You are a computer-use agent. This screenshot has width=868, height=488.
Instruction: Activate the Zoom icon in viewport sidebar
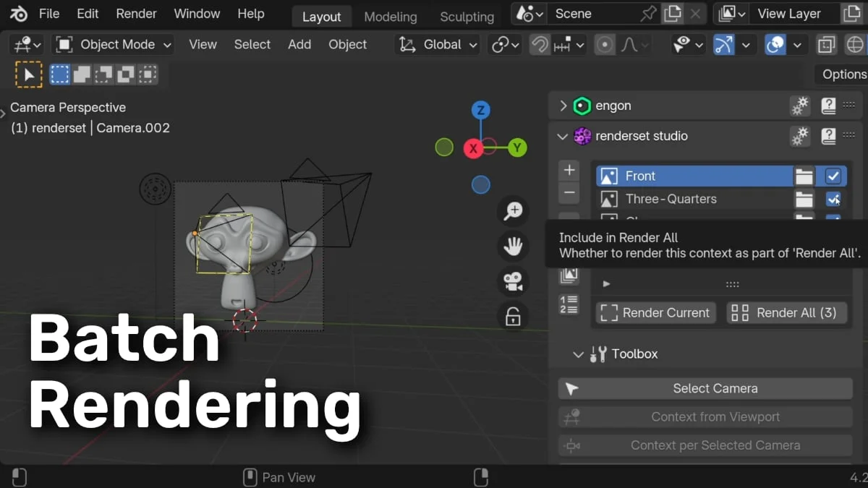[x=513, y=211]
